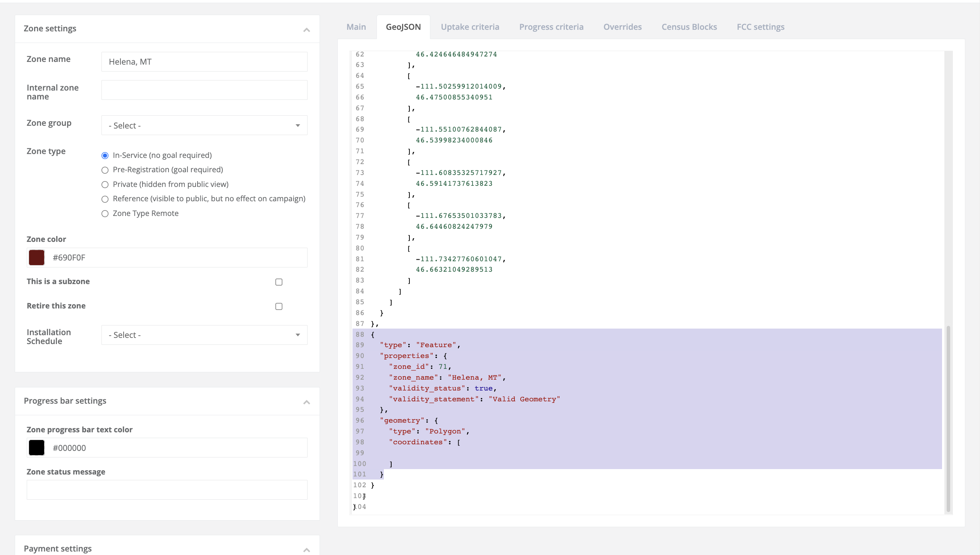Open the Zone group dropdown
980x555 pixels.
(x=204, y=125)
